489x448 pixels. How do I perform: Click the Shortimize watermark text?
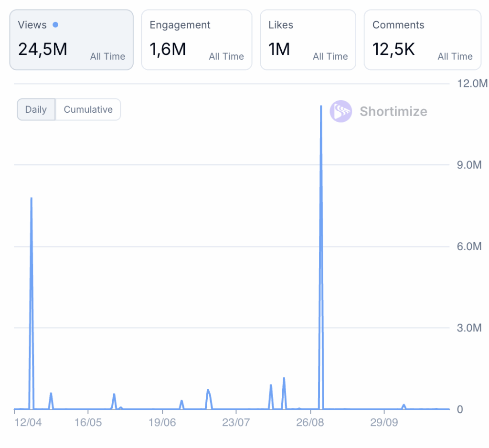pos(393,111)
